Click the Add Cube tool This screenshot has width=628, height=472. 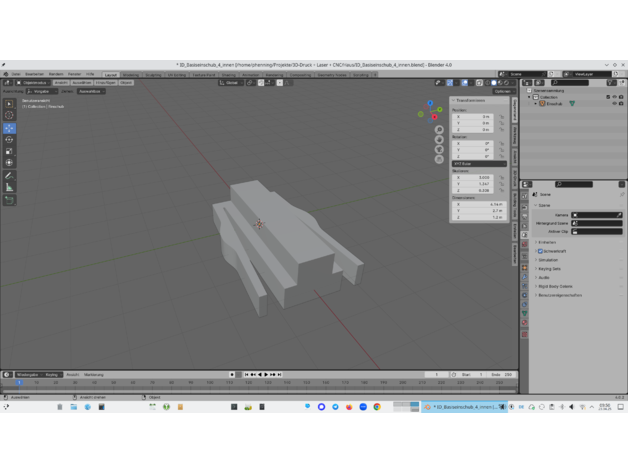[x=10, y=200]
